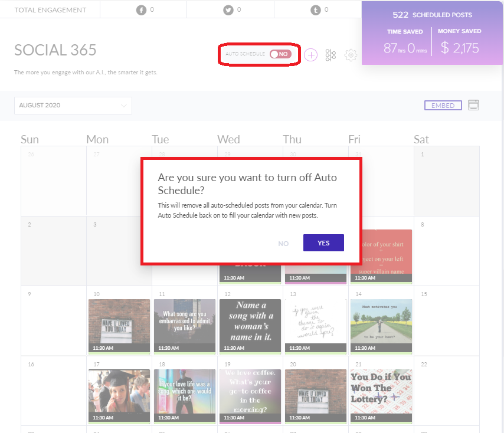The width and height of the screenshot is (504, 433).
Task: Click the Tumblr engagement icon
Action: (316, 10)
